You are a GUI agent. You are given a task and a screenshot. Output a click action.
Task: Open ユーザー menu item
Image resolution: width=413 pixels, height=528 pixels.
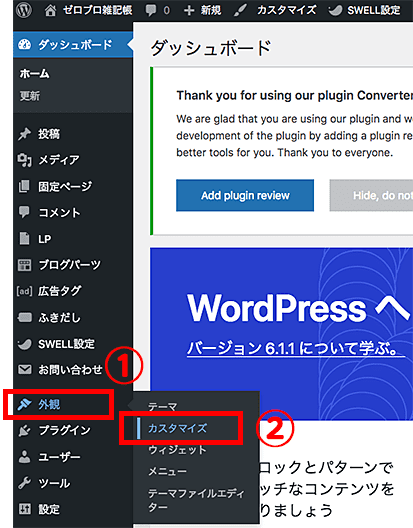[x=59, y=457]
